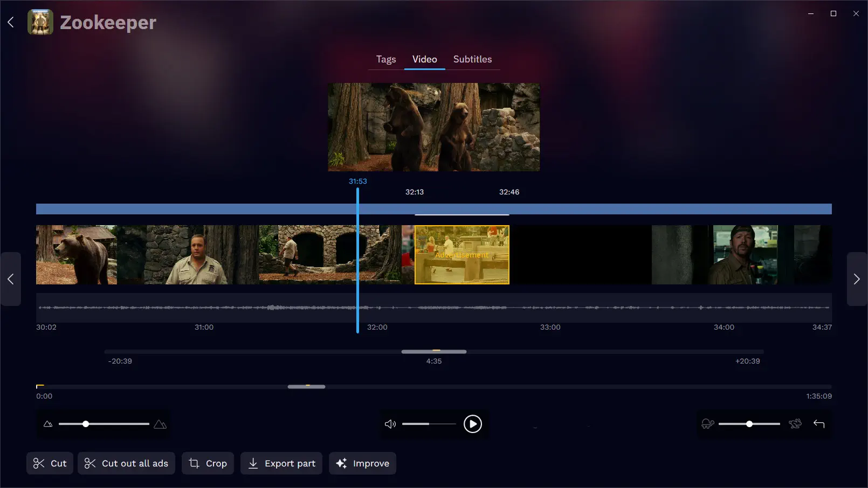Click the Zookeeper movie poster icon
Screen dimensions: 868x488
[x=40, y=22]
